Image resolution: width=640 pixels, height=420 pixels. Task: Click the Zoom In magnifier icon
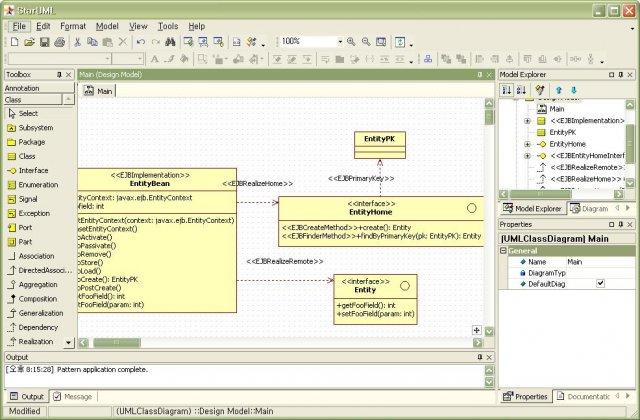click(x=351, y=42)
